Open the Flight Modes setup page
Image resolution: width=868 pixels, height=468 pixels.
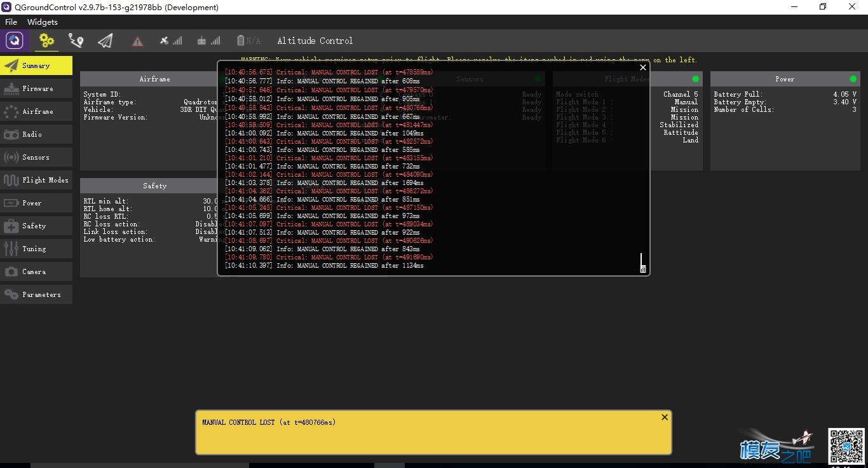pyautogui.click(x=36, y=180)
